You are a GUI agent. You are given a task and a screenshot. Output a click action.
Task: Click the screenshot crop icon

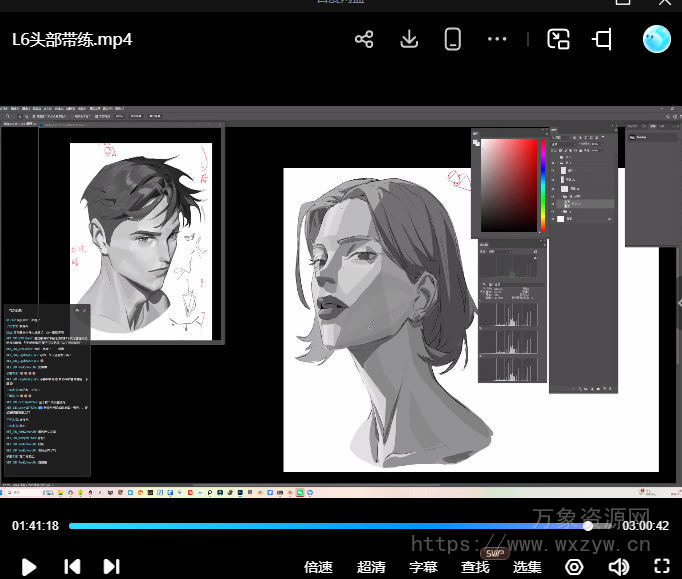click(x=602, y=40)
